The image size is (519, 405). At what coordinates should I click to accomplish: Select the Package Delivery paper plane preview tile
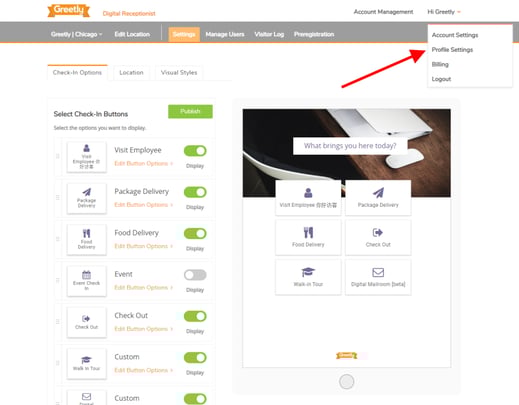(378, 198)
